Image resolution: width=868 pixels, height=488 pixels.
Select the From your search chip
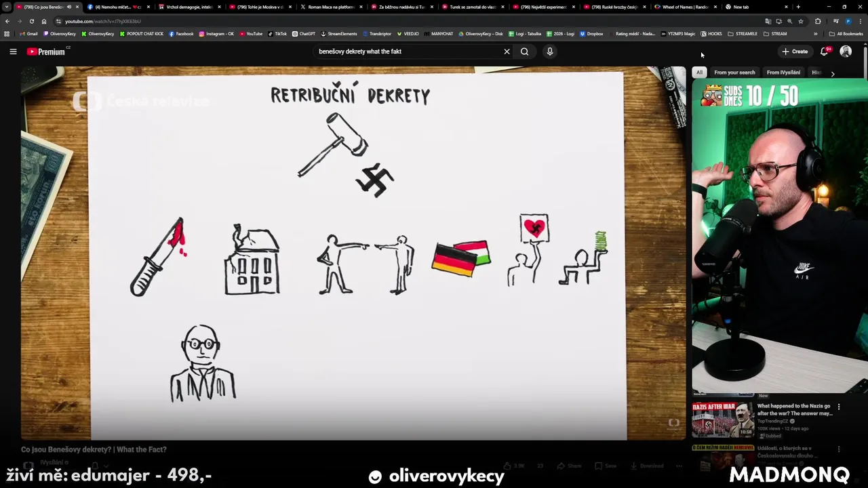(x=734, y=73)
